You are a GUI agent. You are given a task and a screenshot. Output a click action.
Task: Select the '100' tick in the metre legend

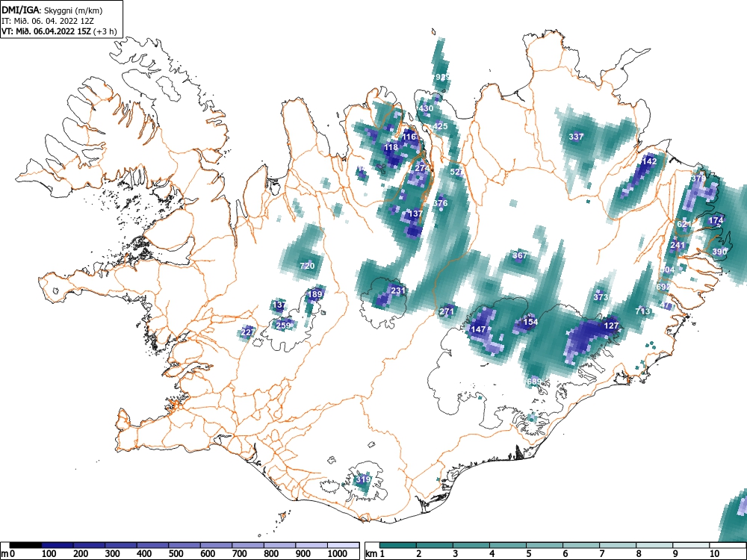tap(49, 553)
